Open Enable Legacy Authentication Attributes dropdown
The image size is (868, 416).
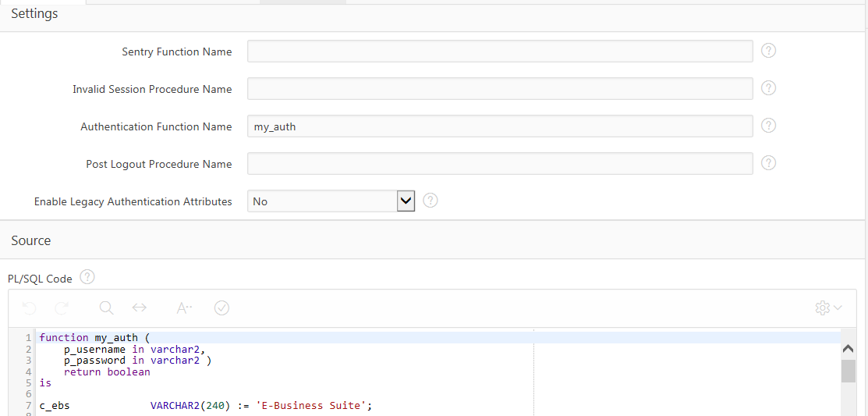coord(331,201)
